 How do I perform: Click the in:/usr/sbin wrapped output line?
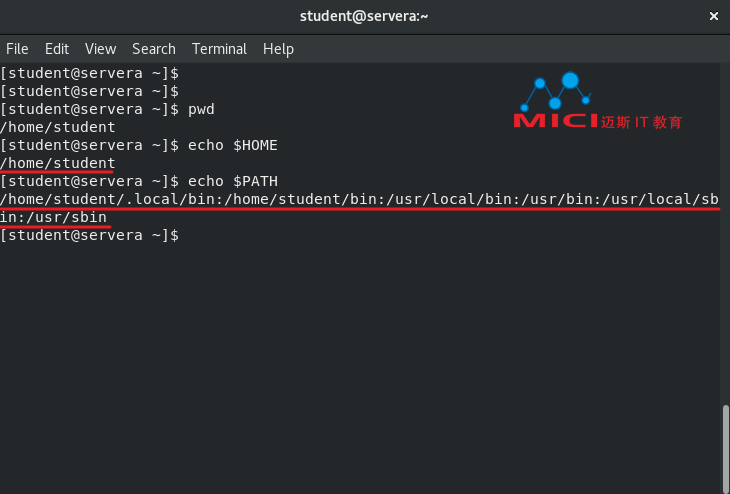54,217
